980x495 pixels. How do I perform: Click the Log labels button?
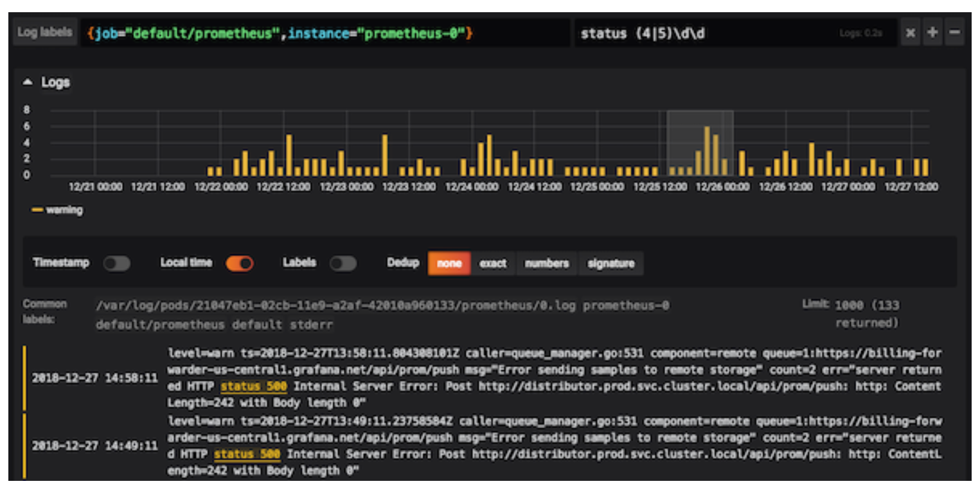[44, 33]
